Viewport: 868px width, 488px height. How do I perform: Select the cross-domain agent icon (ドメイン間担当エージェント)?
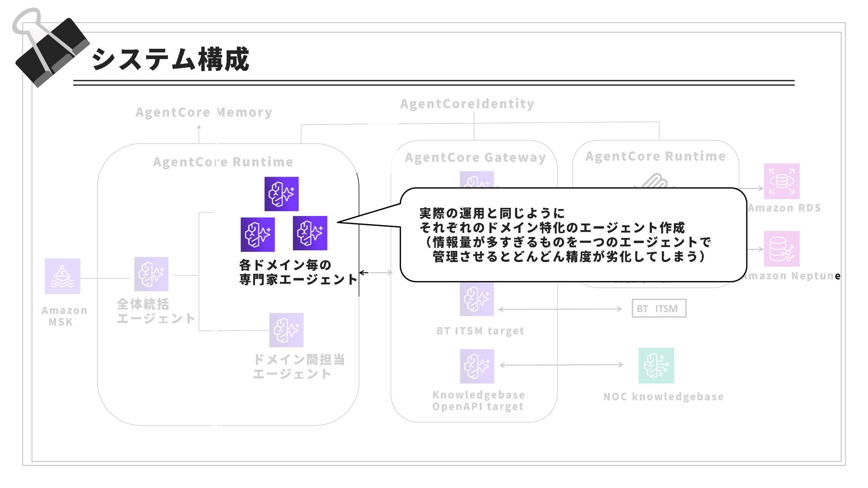point(286,330)
